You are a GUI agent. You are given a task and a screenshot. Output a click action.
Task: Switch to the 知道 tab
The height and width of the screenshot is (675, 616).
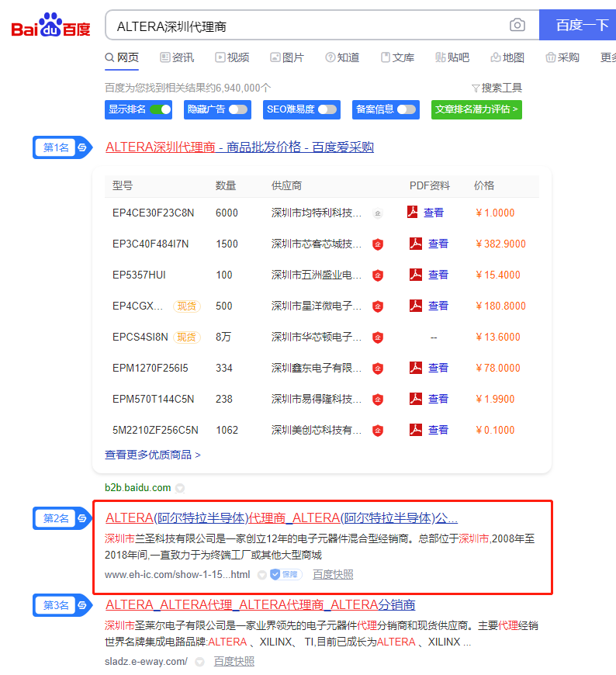pos(342,57)
